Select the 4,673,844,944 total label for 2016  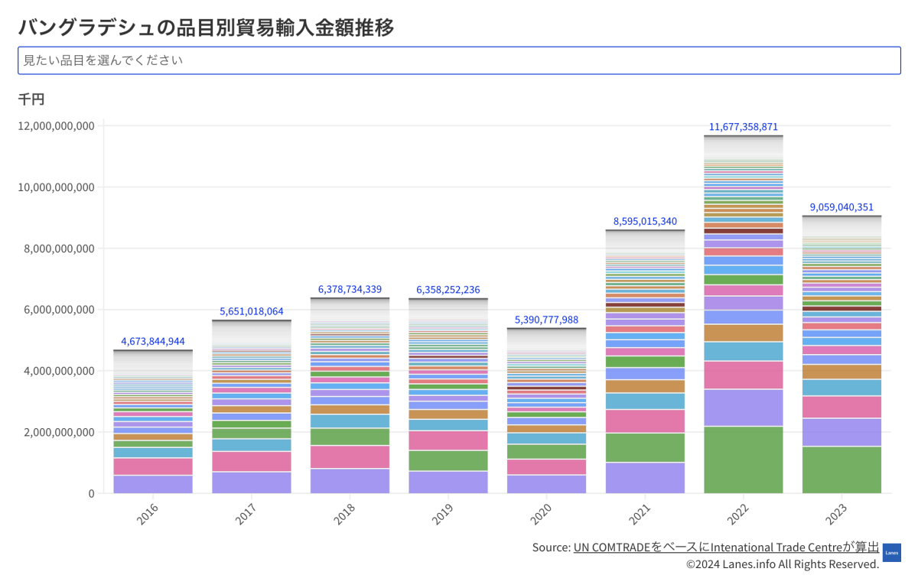[153, 342]
